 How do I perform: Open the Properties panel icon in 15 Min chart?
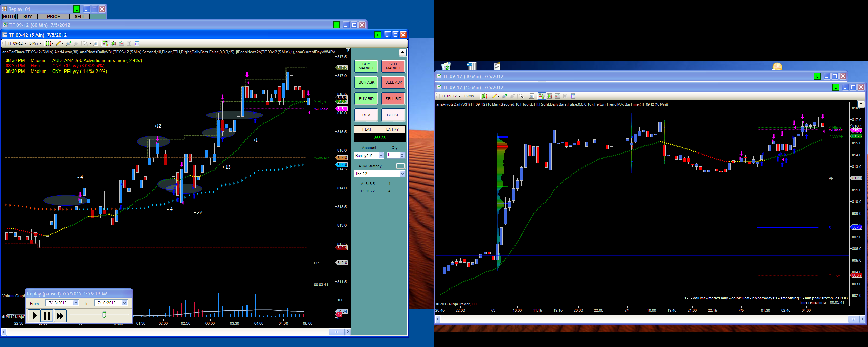click(x=573, y=96)
